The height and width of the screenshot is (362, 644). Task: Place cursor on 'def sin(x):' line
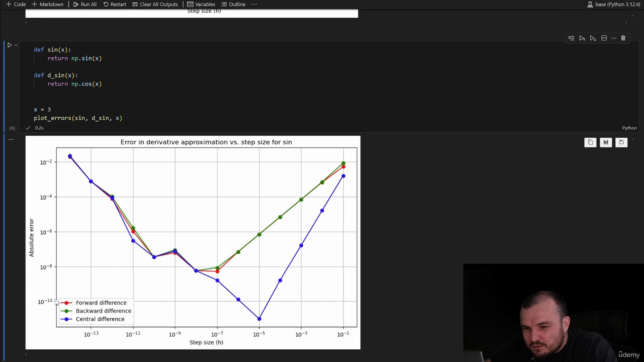pos(52,50)
